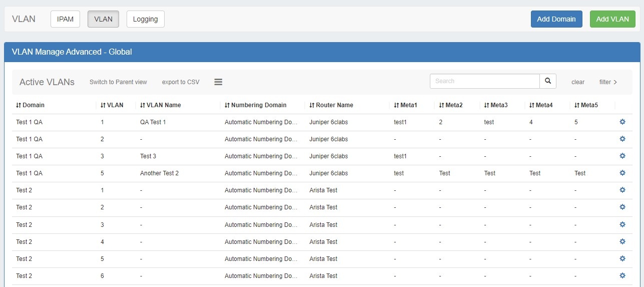Open the Logging tab

pyautogui.click(x=146, y=19)
